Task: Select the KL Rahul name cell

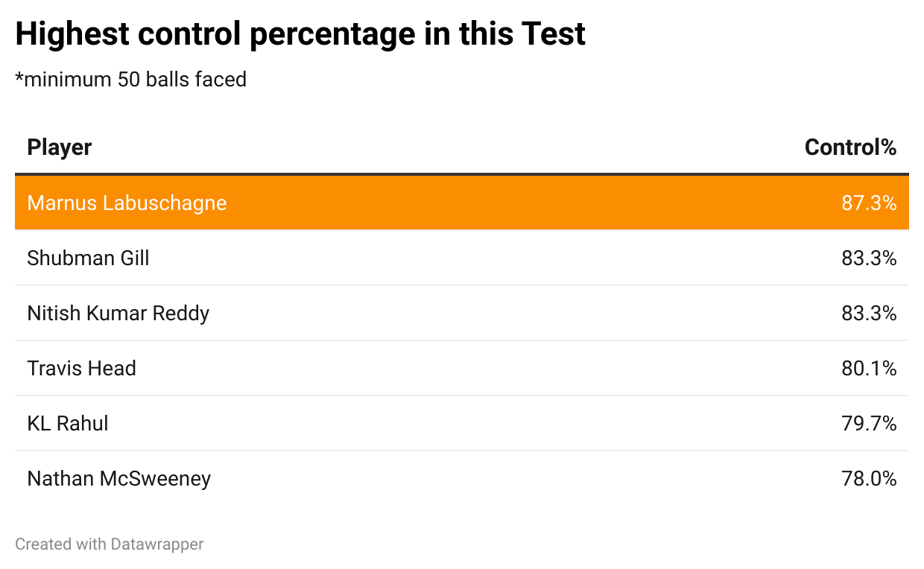Action: pyautogui.click(x=68, y=423)
